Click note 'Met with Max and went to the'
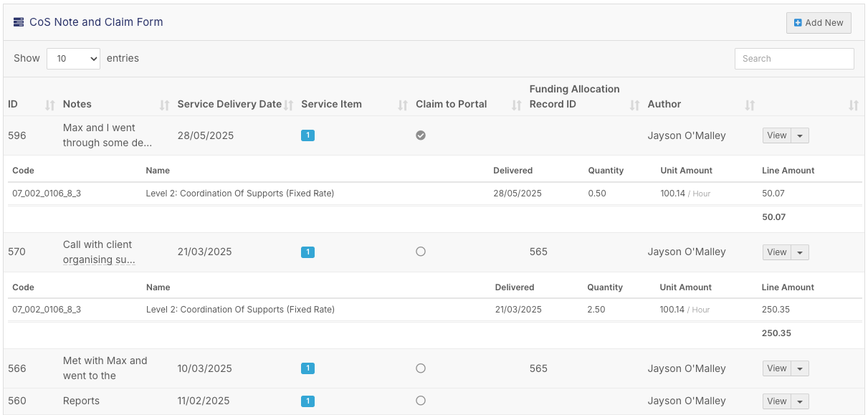Screen dimensions: 868x415 (105, 368)
